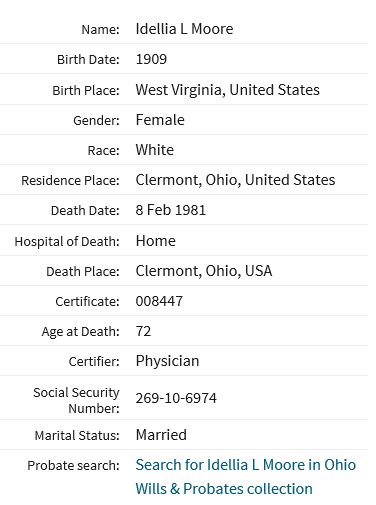
Task: Click the Physician certifier value
Action: tap(167, 361)
